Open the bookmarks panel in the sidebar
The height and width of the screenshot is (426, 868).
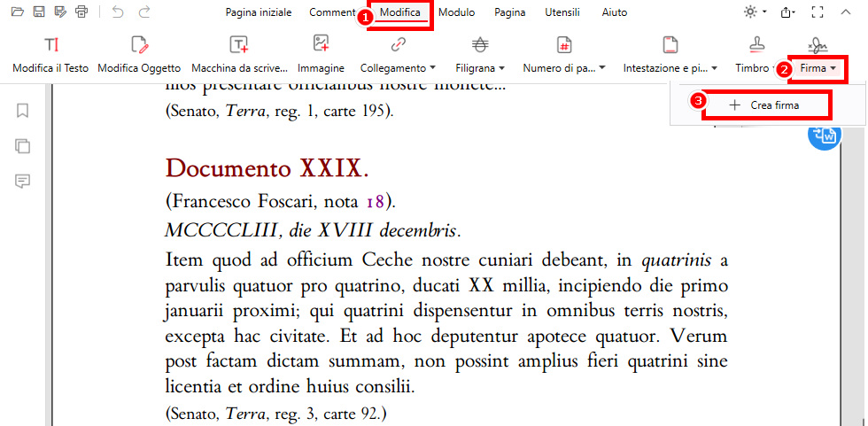coord(23,111)
